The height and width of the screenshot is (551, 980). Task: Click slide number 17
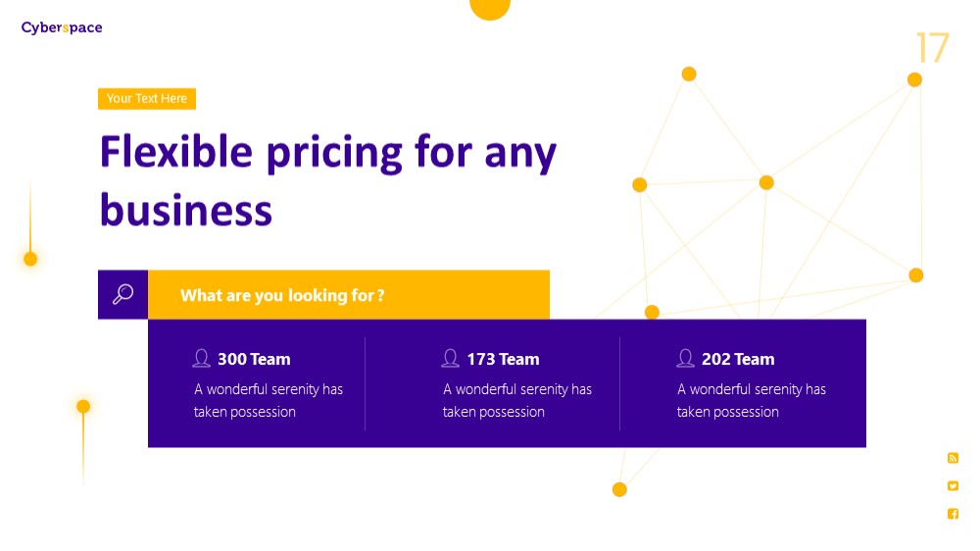(933, 47)
